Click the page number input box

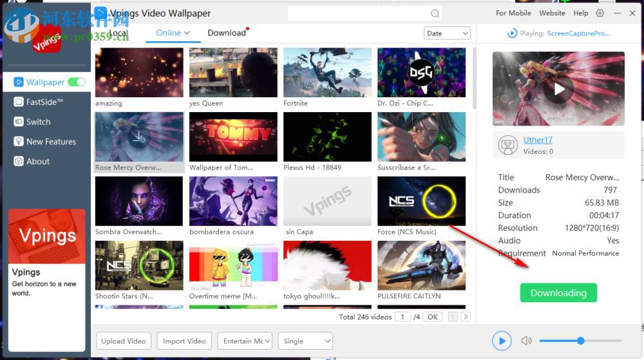tap(402, 317)
